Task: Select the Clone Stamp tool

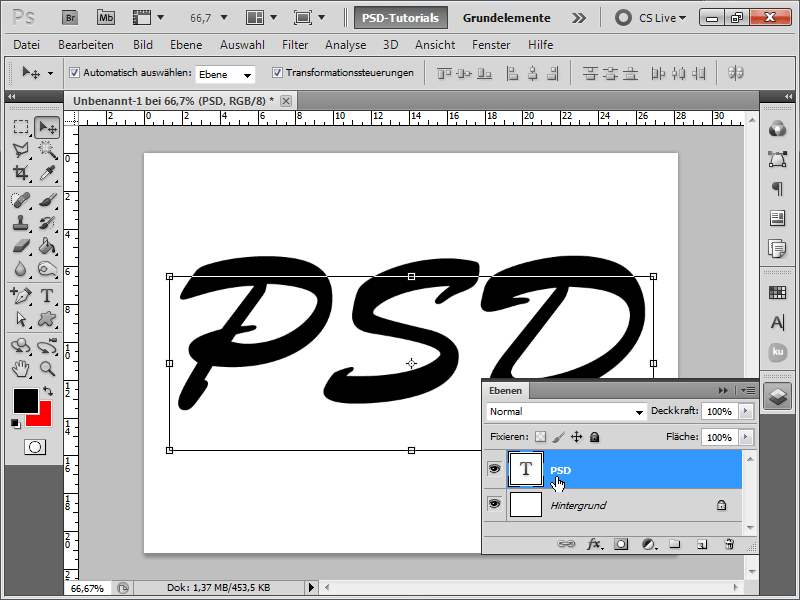Action: click(20, 223)
